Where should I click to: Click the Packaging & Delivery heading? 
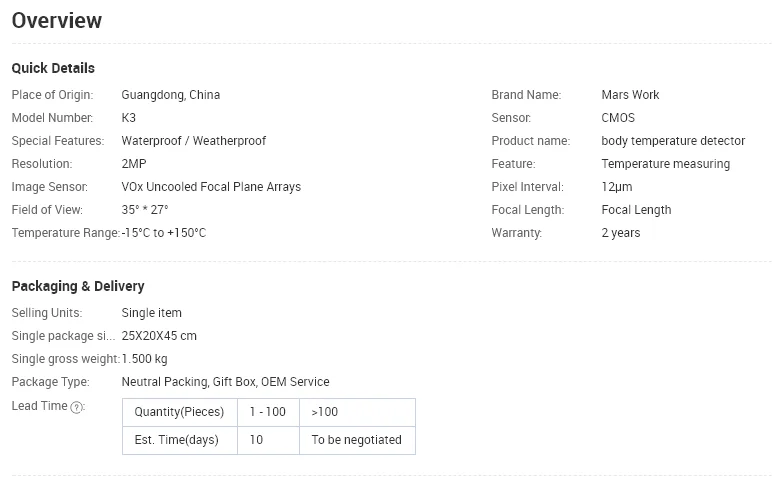[x=78, y=286]
